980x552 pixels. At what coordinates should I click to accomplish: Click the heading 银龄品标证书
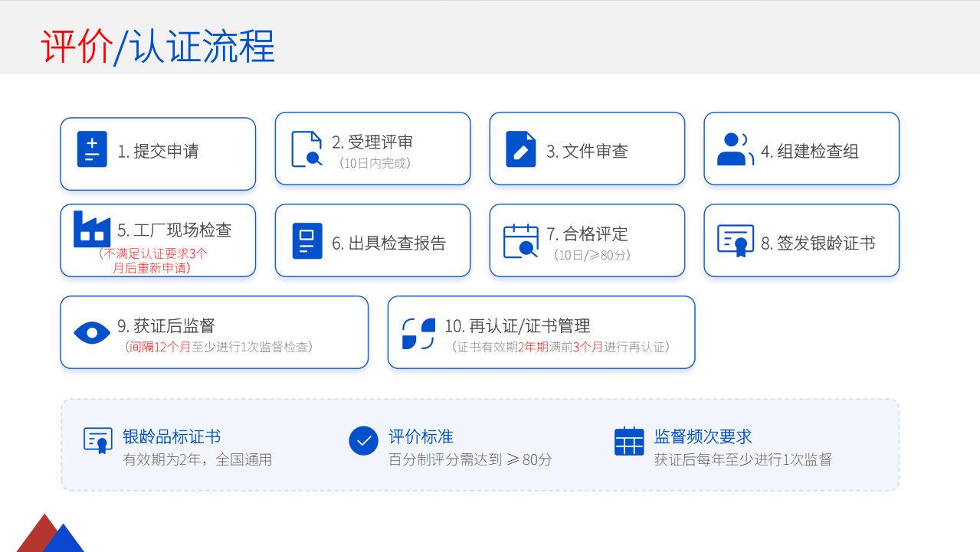(172, 436)
